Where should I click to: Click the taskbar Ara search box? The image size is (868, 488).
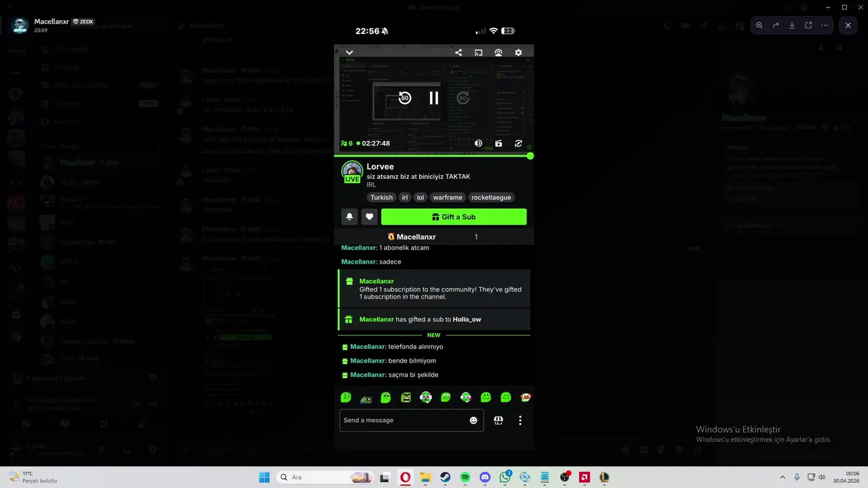click(325, 477)
